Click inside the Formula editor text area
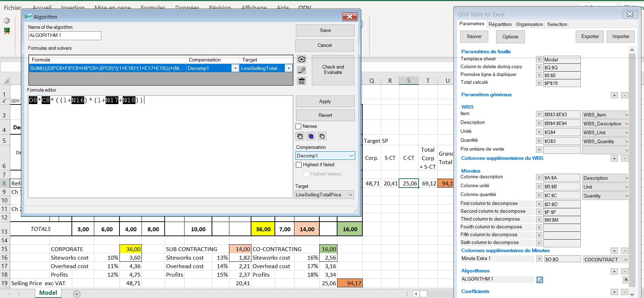Viewport: 644px width, 298px height. tap(160, 146)
